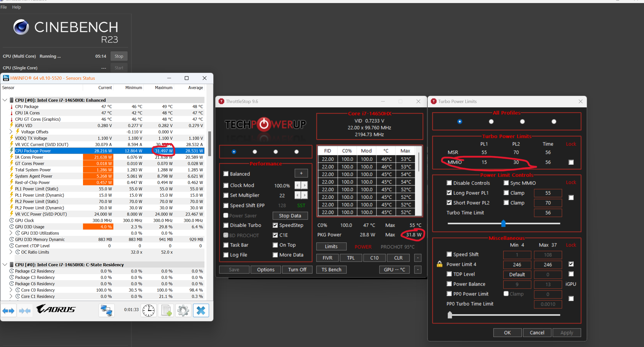This screenshot has height=347, width=644.
Task: Collapse CPU Enhanced sensor group
Action: tap(5, 100)
